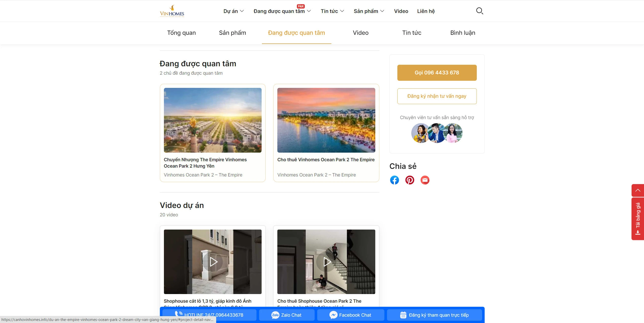644x323 pixels.
Task: Share the page via the Pinterest icon
Action: click(410, 180)
